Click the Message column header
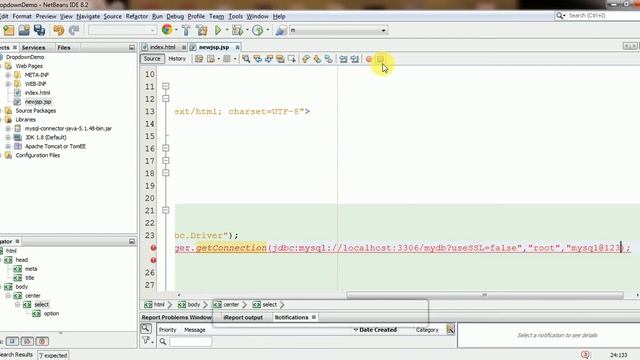 195,330
